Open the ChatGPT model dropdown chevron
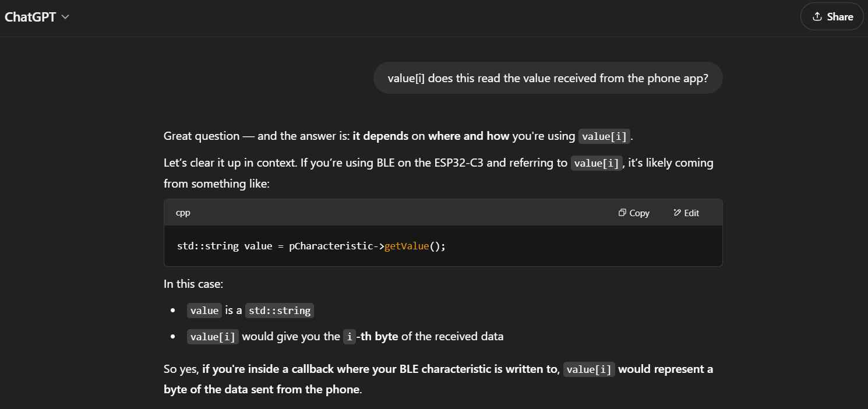Viewport: 868px width, 409px height. tap(65, 17)
